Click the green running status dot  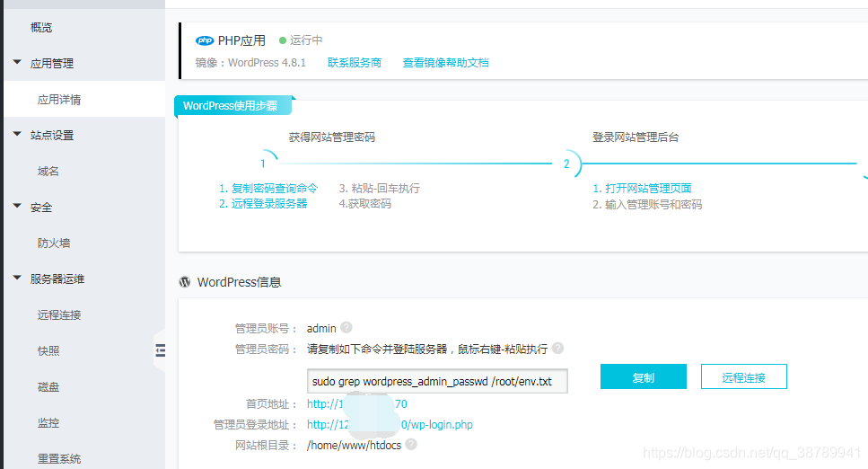point(283,40)
